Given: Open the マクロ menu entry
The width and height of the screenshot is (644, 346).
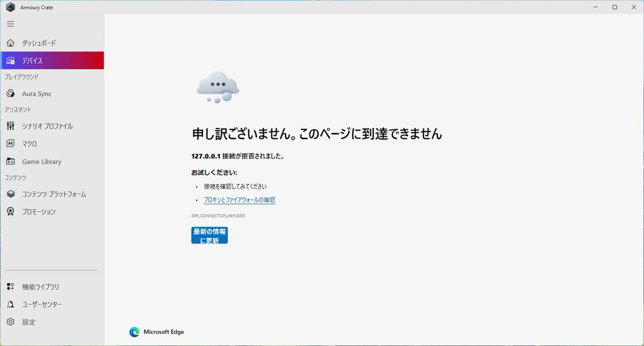Looking at the screenshot, I should 30,144.
